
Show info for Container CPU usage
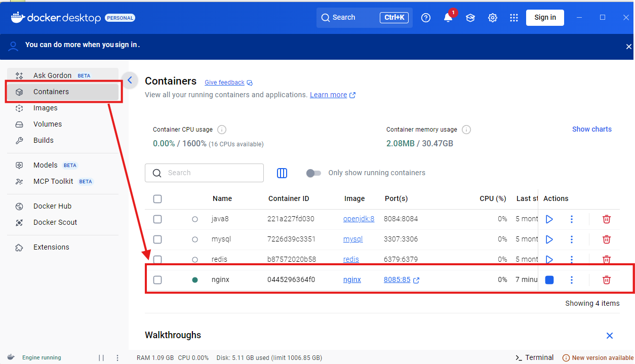(x=222, y=130)
